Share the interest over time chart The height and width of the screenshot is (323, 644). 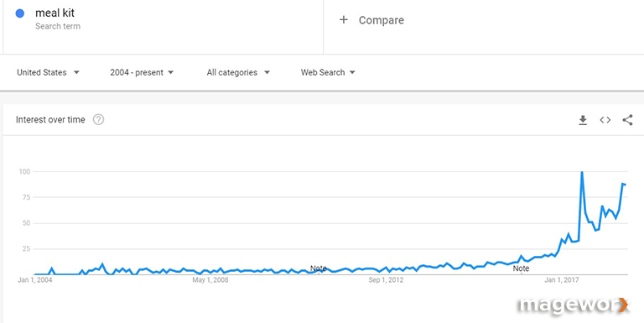[627, 120]
